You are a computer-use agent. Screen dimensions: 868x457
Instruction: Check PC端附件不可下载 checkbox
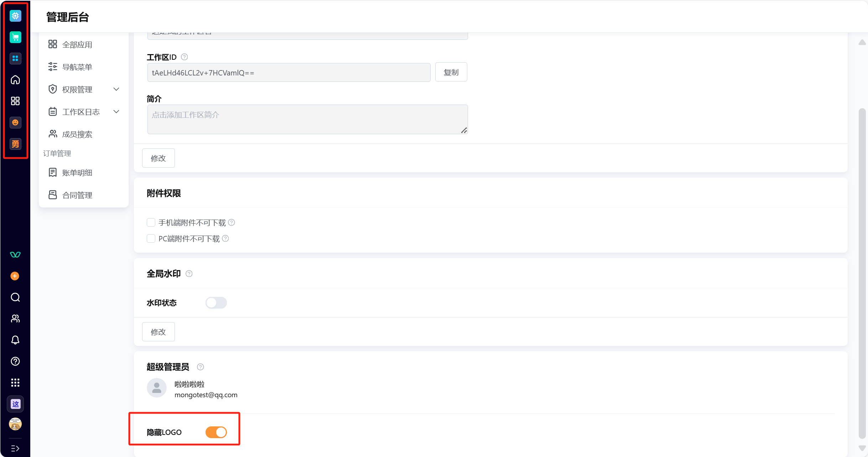(151, 238)
